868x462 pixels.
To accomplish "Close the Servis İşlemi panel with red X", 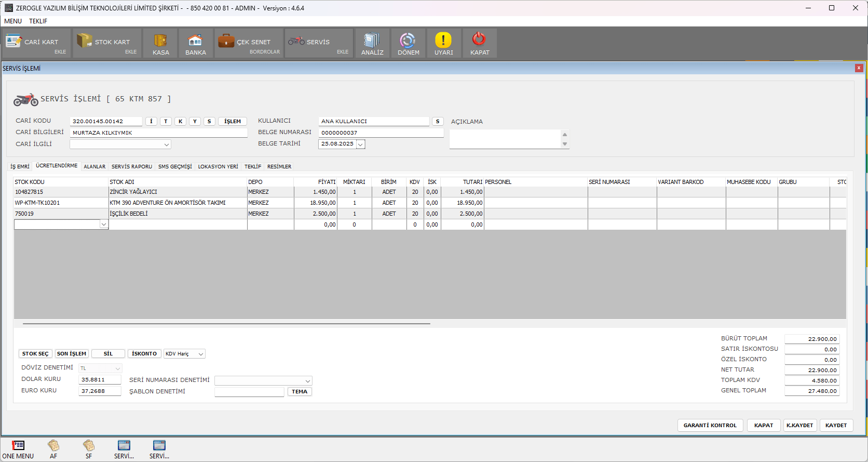I will (859, 68).
